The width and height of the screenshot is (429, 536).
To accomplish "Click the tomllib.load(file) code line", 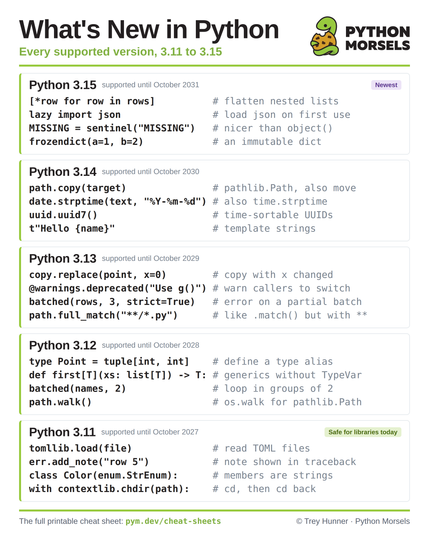I will [80, 448].
